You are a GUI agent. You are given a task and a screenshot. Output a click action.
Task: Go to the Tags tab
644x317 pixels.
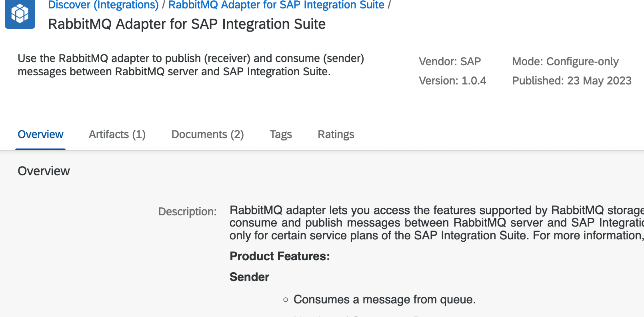[x=281, y=134]
